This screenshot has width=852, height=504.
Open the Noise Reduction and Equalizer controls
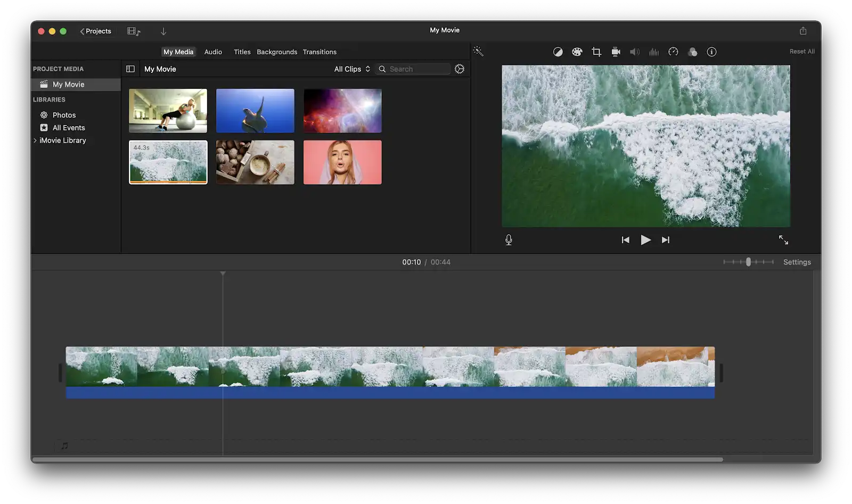[x=654, y=52]
